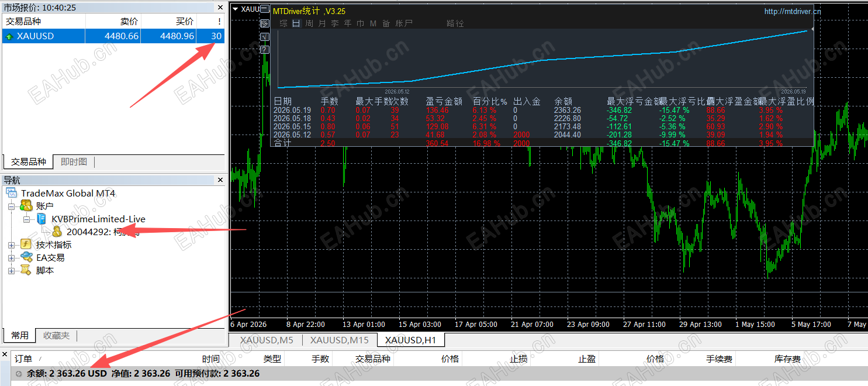Close the 市场报价 Market Watch panel
This screenshot has width=868, height=386.
click(220, 8)
